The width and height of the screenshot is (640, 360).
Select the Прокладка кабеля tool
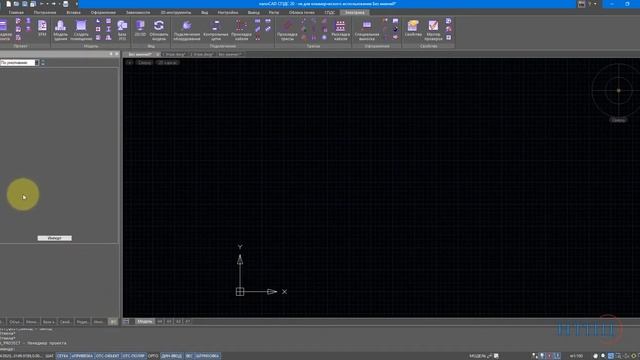(x=241, y=30)
